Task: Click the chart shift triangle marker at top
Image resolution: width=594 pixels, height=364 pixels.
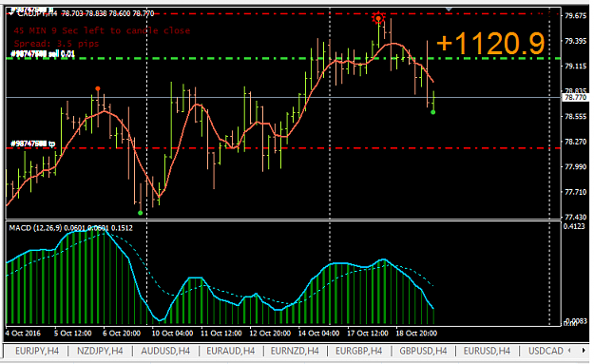Action: point(449,9)
